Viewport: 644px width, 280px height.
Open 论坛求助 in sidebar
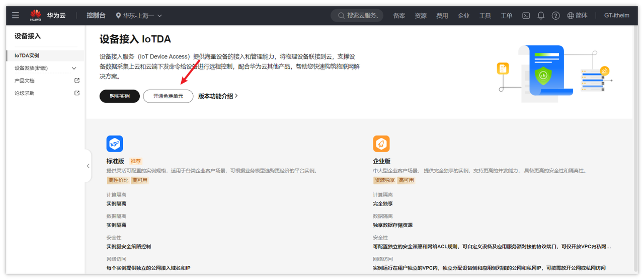tap(25, 93)
